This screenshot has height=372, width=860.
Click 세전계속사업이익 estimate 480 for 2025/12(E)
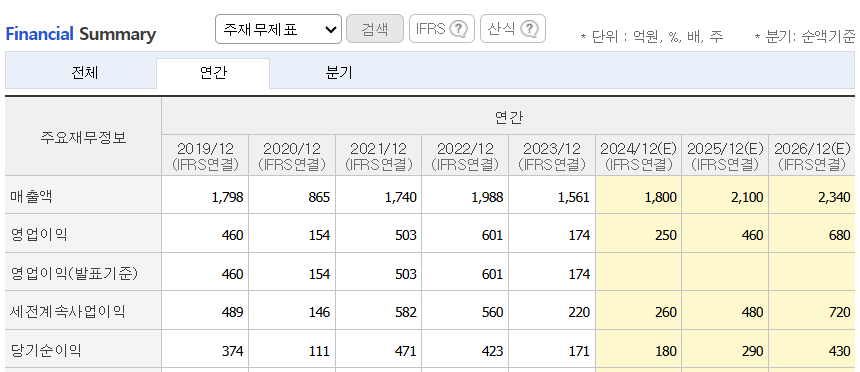(x=752, y=312)
